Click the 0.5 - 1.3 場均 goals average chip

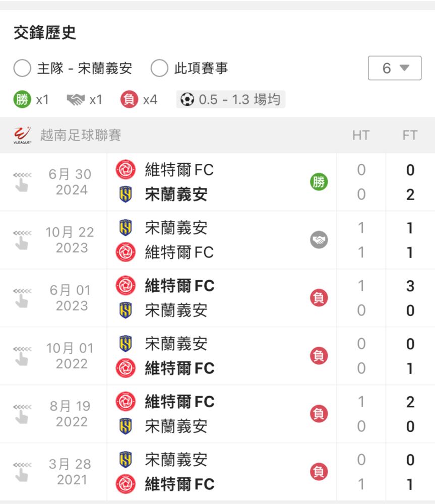230,99
